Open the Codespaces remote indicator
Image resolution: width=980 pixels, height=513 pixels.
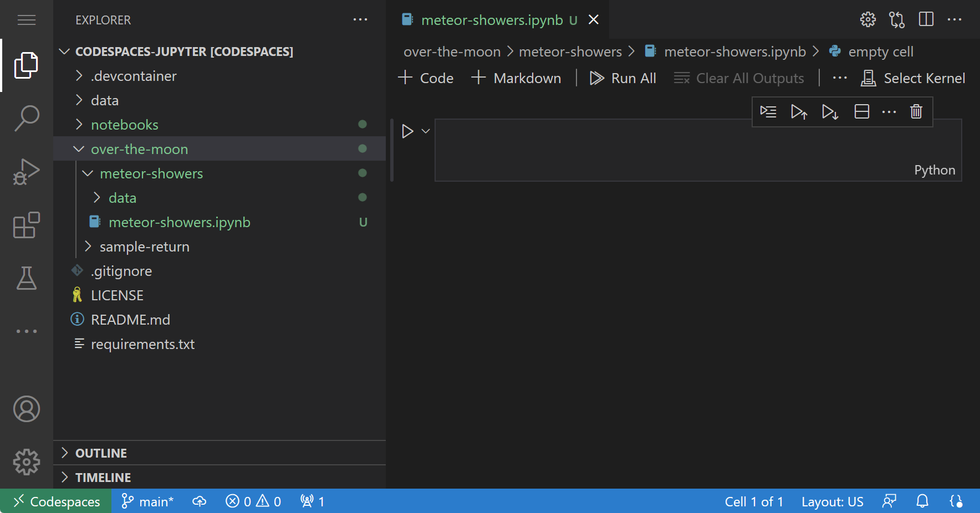(x=56, y=501)
